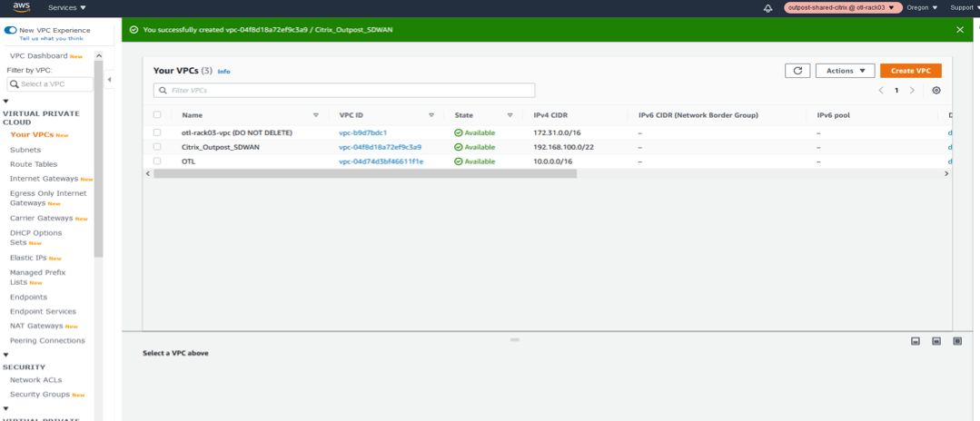Check the Citrix_Outpost_SDWAN row checkbox
Viewport: 980px width, 421px height.
(157, 147)
